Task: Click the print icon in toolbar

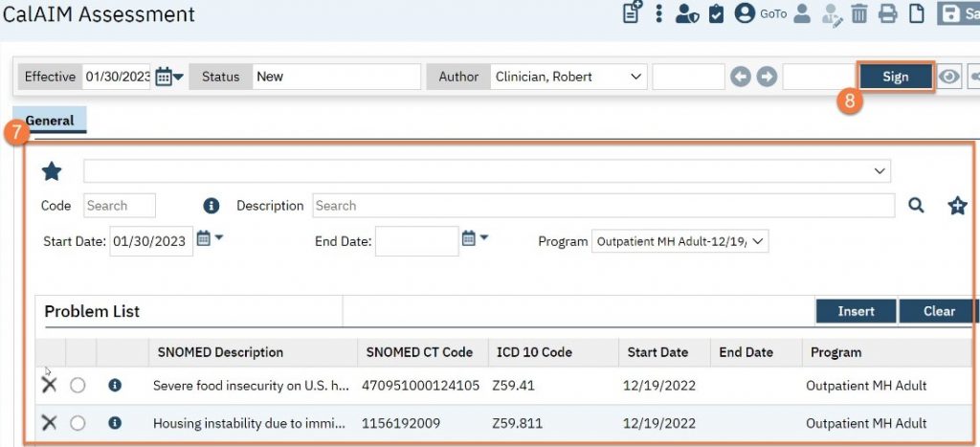Action: point(887,14)
